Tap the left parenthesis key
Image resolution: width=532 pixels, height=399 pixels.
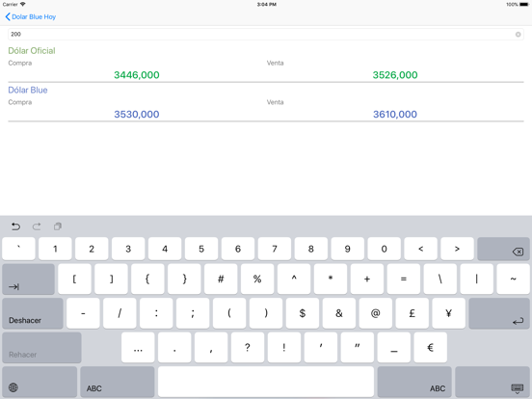pyautogui.click(x=229, y=313)
